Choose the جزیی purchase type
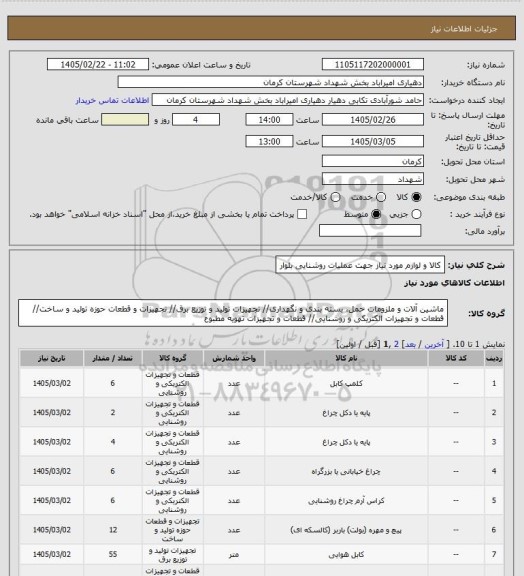524x576 pixels. tap(416, 214)
